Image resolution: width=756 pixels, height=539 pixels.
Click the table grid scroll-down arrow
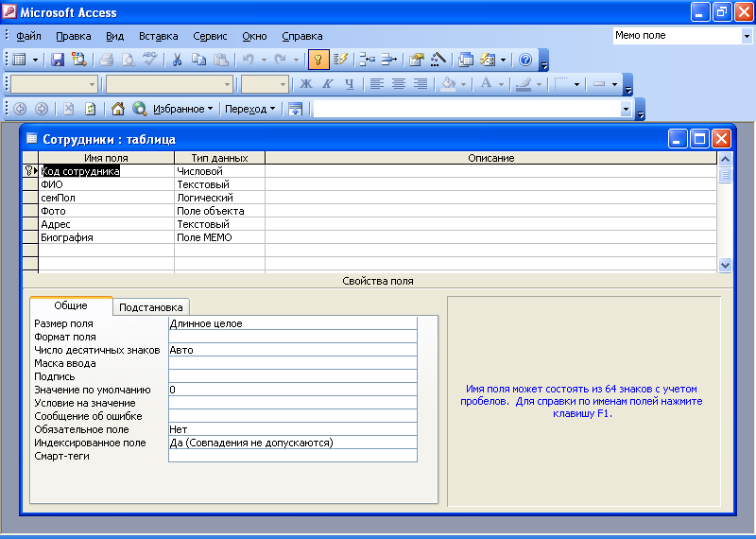pos(725,265)
